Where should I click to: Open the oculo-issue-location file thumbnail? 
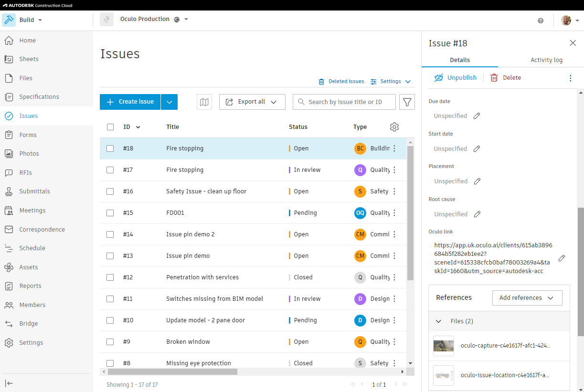coord(444,375)
